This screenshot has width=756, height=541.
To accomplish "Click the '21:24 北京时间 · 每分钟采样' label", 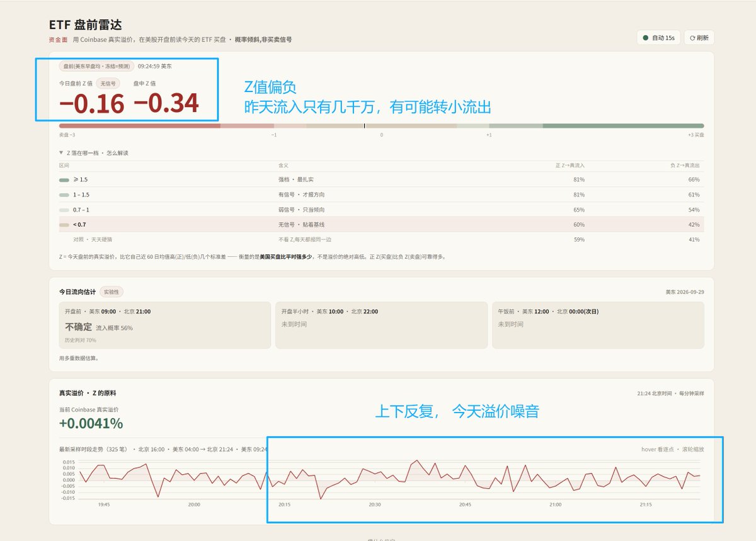I will [671, 394].
